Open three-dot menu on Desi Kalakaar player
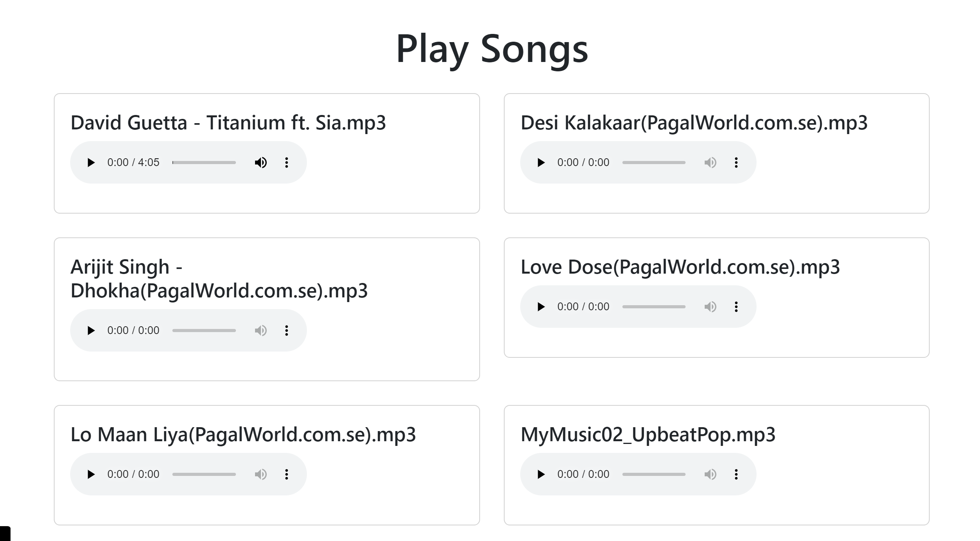 click(x=736, y=163)
